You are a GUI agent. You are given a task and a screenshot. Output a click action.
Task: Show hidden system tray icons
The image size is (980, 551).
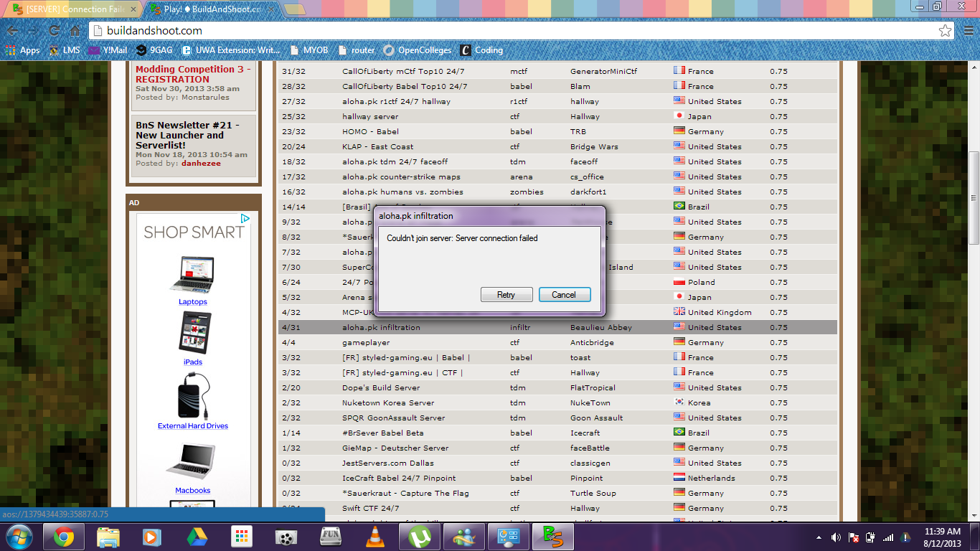(x=819, y=537)
